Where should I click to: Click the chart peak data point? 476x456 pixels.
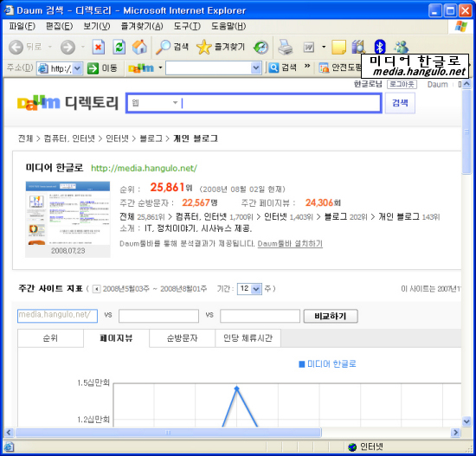[x=237, y=389]
